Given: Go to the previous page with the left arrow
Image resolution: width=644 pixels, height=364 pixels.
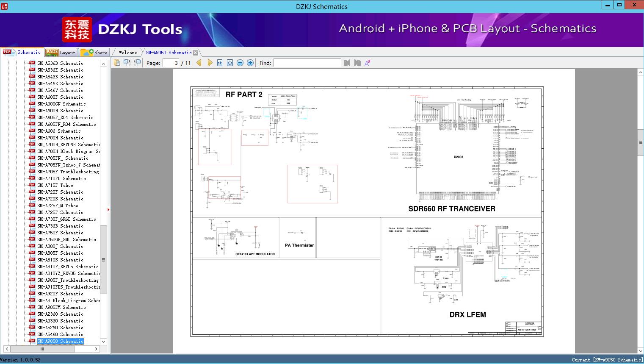Looking at the screenshot, I should tap(199, 63).
